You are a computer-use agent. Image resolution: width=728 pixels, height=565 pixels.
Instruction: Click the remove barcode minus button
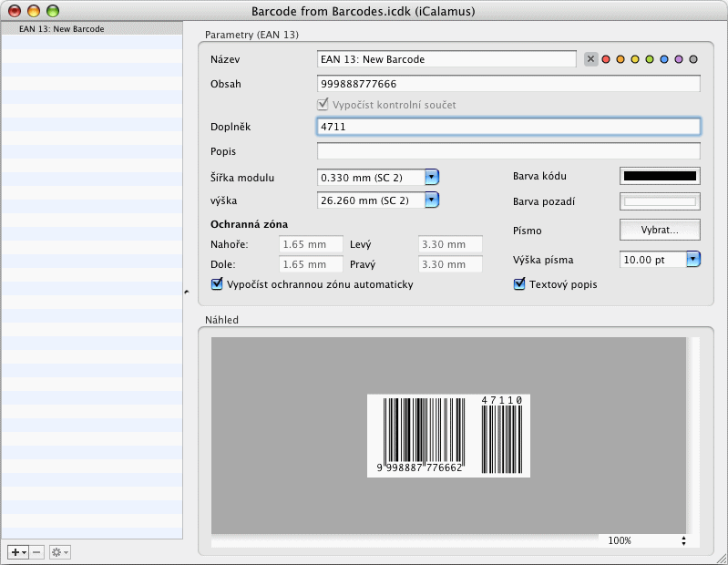coord(36,552)
